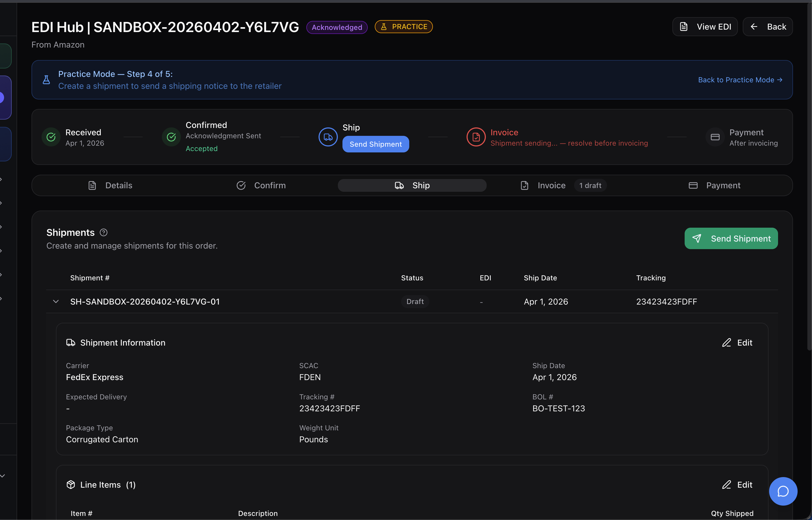The image size is (812, 520).
Task: Click the Payment tab card icon
Action: (693, 185)
